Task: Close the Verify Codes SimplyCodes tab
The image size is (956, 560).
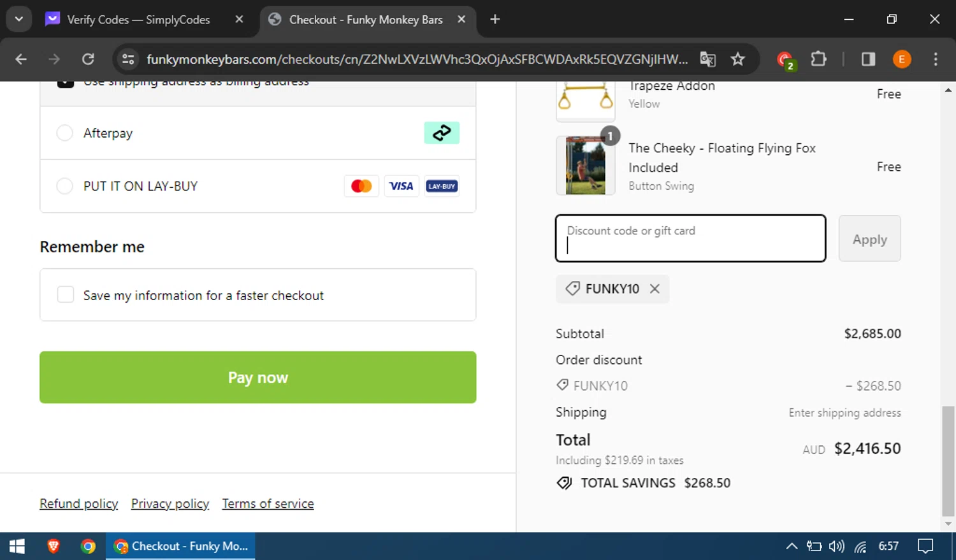Action: pos(239,20)
